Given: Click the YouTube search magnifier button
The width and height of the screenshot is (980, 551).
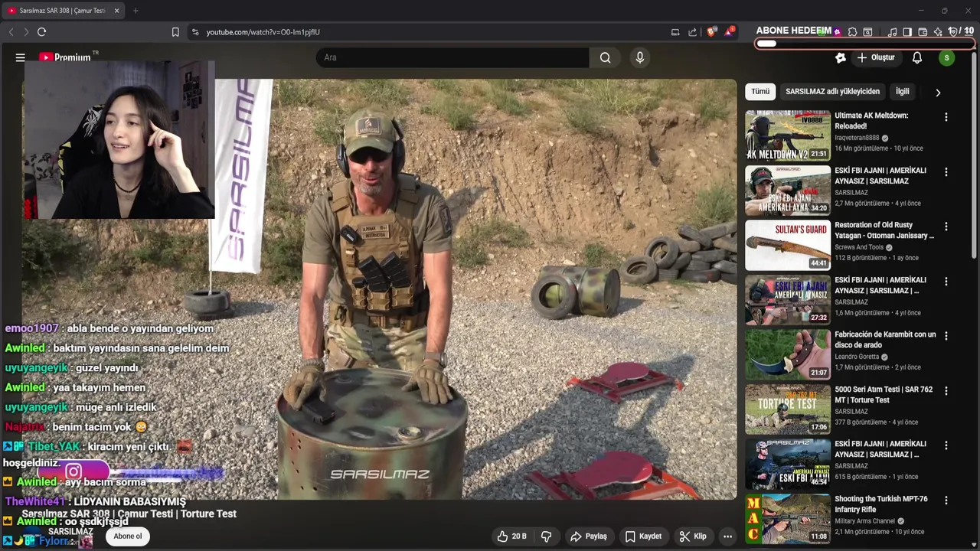Looking at the screenshot, I should coord(606,57).
